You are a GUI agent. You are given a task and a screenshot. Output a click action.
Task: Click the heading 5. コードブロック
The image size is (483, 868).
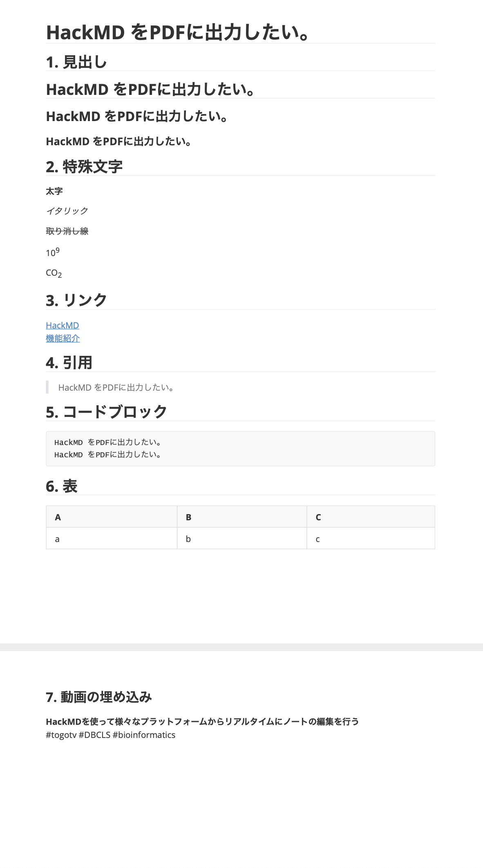(x=107, y=412)
